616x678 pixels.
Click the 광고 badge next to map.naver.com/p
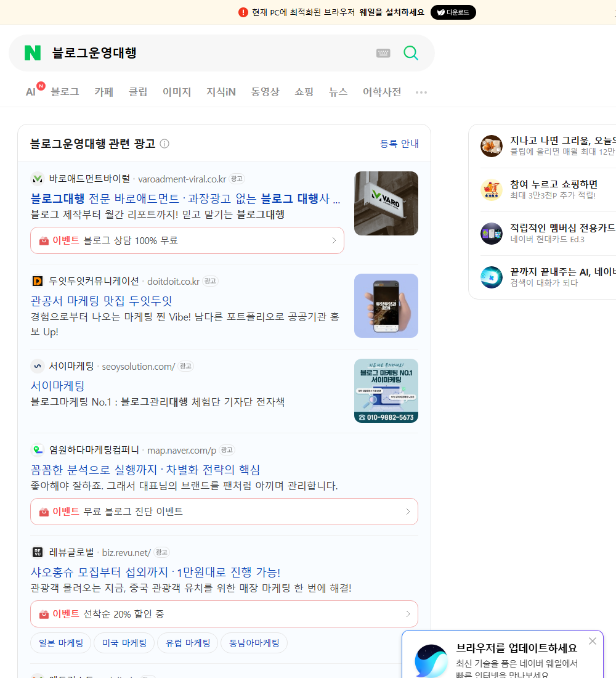click(227, 450)
